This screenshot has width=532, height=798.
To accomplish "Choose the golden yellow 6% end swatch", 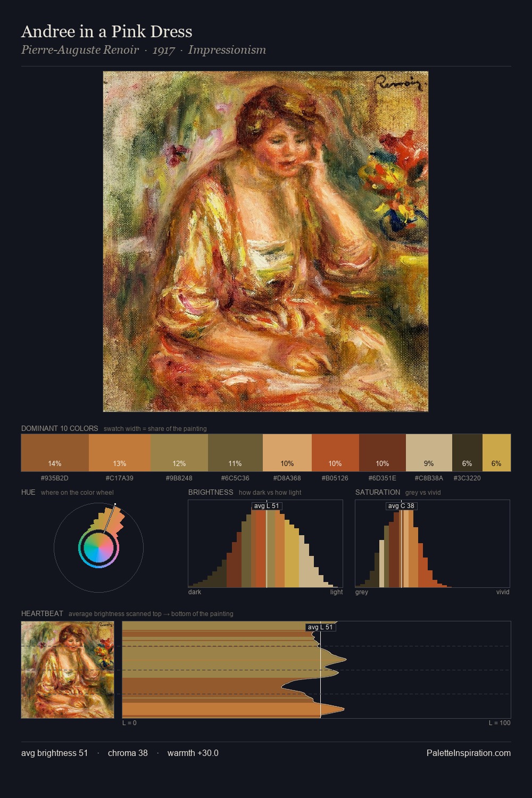I will 496,453.
